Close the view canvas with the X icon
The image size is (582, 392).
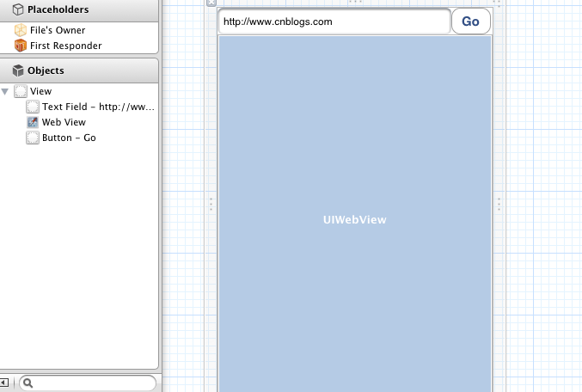click(211, 3)
